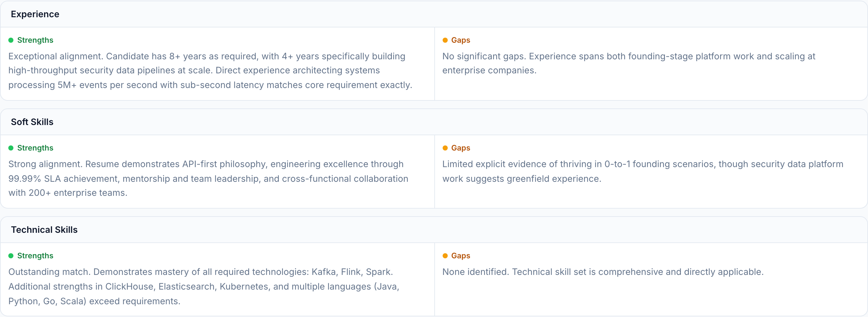868x317 pixels.
Task: Select the Strengths label in Experience
Action: tap(35, 41)
